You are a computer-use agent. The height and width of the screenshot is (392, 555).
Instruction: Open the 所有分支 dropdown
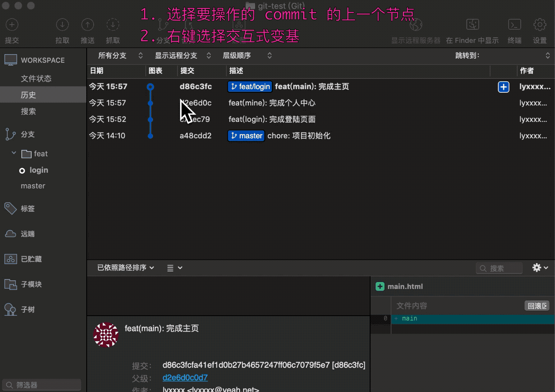pyautogui.click(x=120, y=56)
